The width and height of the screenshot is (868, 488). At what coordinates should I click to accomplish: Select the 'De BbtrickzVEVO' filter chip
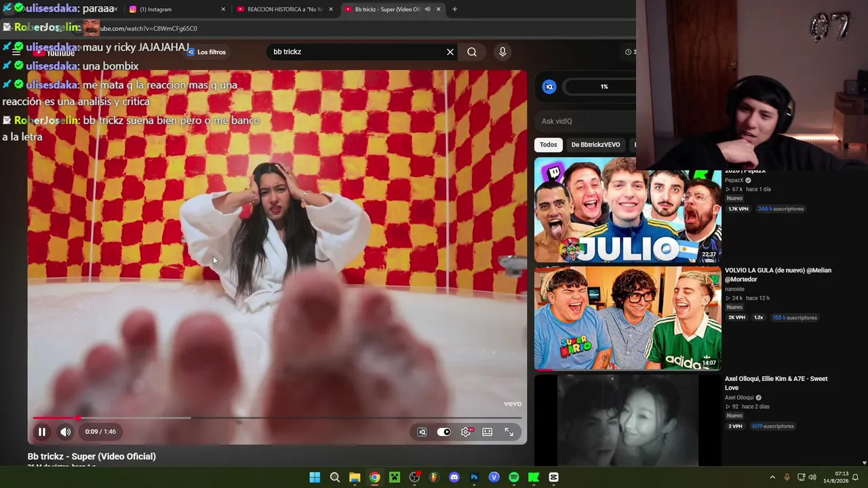click(595, 144)
